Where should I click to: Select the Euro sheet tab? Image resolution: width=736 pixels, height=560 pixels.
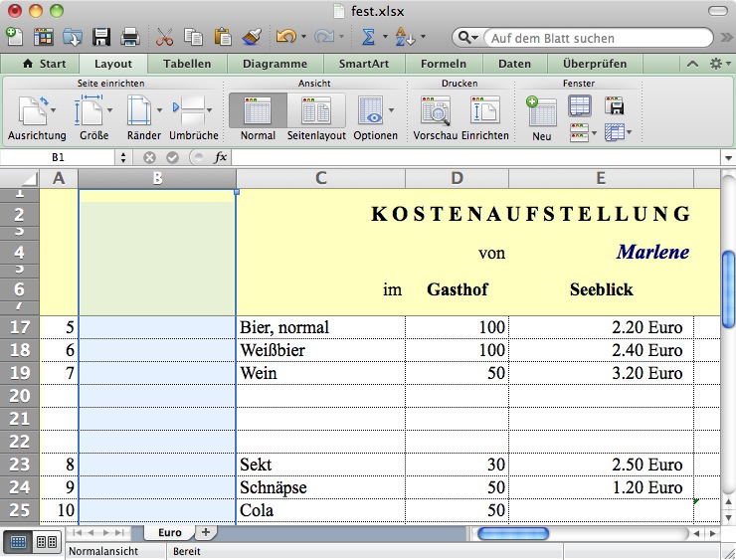click(x=169, y=533)
